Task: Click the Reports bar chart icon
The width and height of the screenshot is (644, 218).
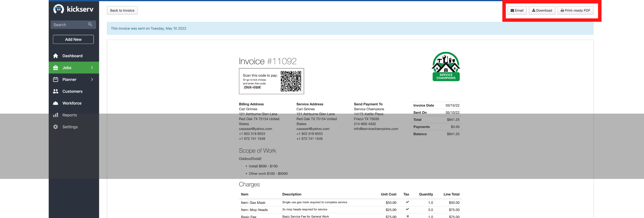Action: coord(56,115)
